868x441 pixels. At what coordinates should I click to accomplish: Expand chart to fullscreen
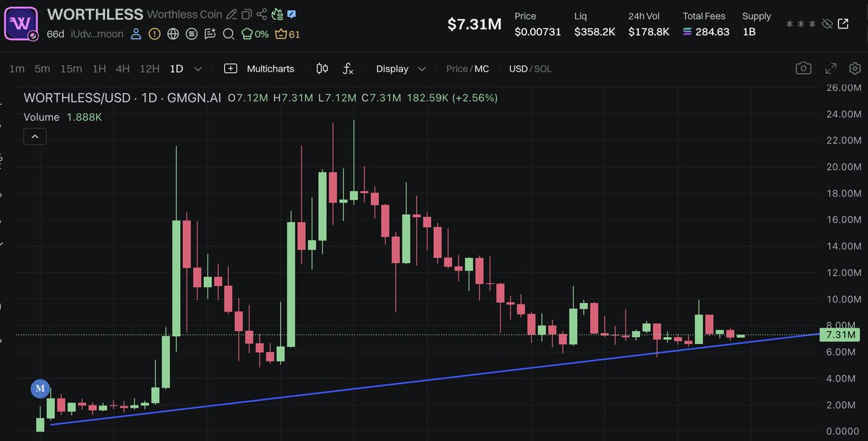(831, 68)
